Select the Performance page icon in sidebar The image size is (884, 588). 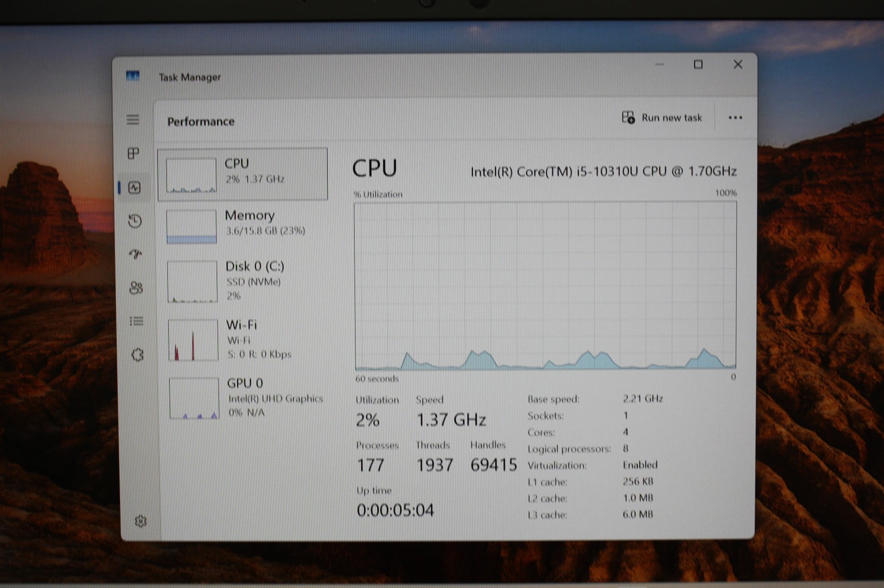click(x=134, y=187)
